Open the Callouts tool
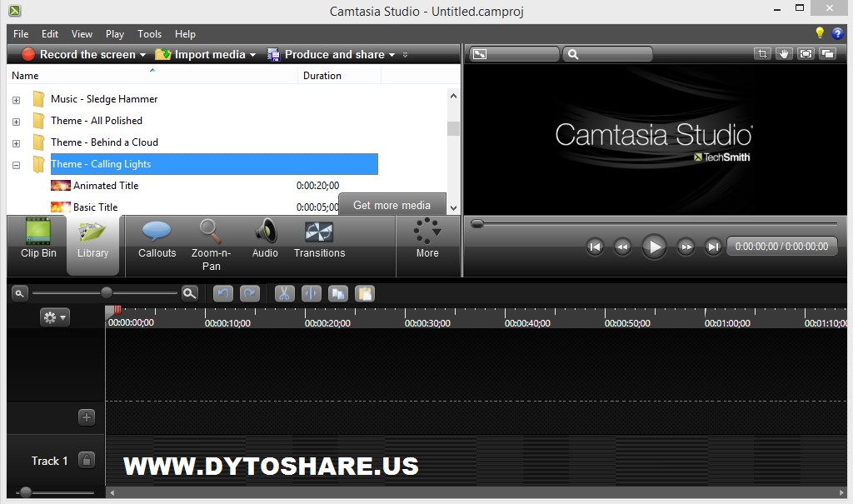The image size is (853, 504). point(157,239)
